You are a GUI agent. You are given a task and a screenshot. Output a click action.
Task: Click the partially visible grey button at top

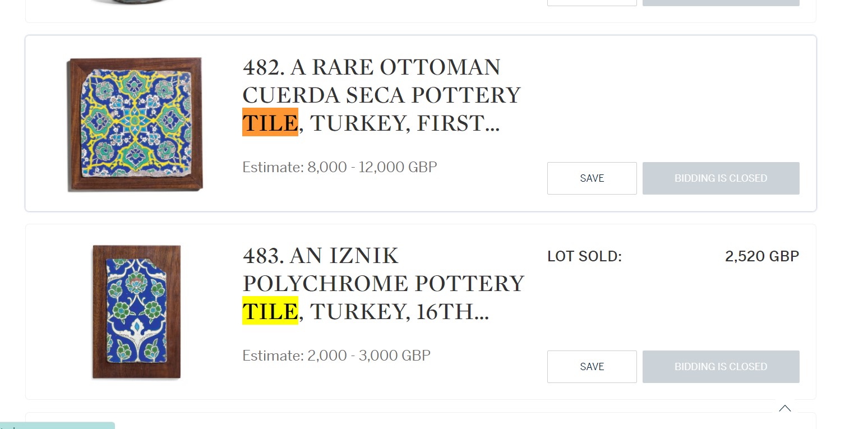(721, 3)
